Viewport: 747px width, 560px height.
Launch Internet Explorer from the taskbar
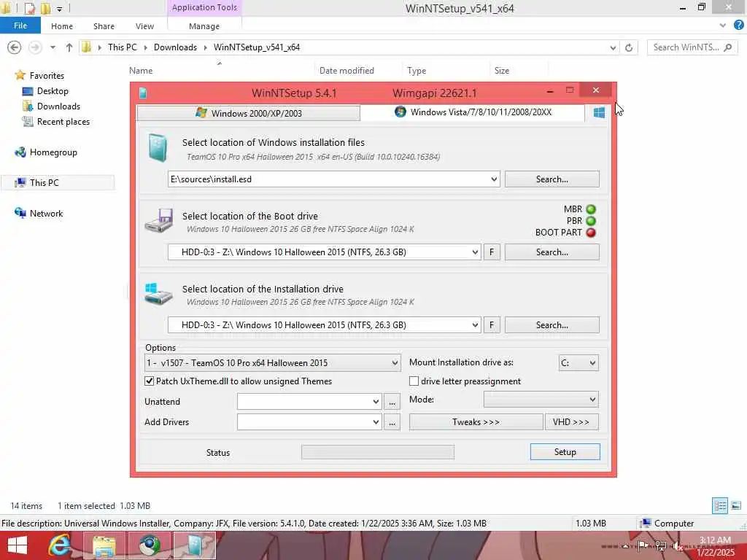point(60,545)
